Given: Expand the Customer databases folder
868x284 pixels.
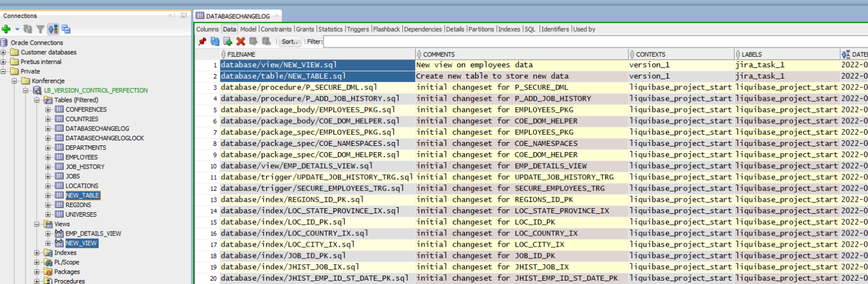Looking at the screenshot, I should pyautogui.click(x=4, y=52).
